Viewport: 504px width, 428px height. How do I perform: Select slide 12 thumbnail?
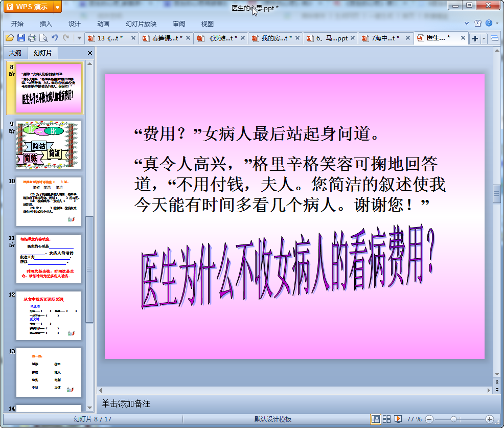49,316
